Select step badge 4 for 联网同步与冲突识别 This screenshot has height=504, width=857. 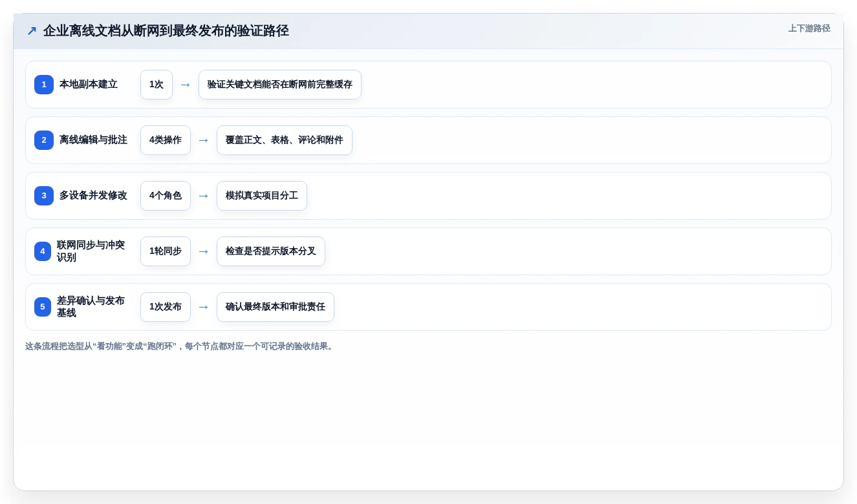tap(43, 251)
